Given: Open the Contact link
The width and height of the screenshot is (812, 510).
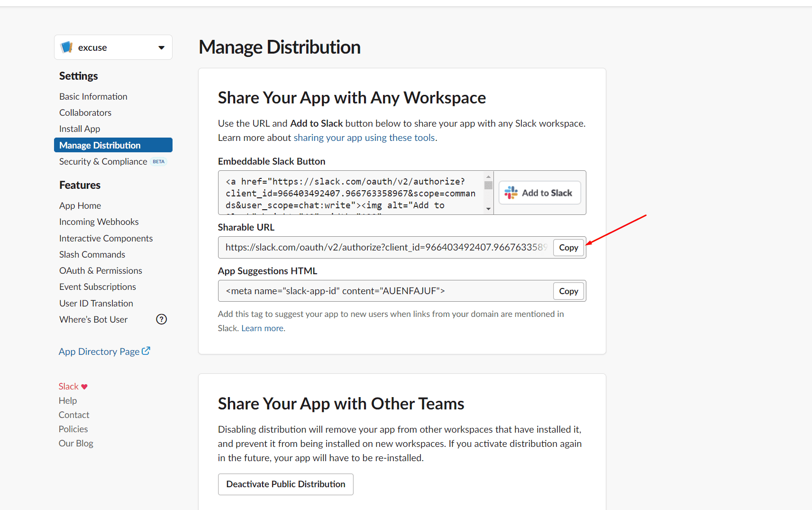Looking at the screenshot, I should 74,415.
